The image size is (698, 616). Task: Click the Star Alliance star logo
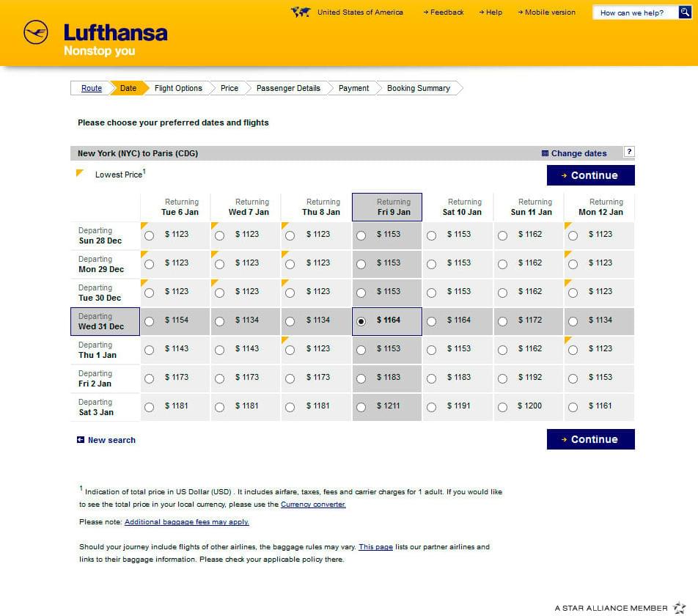(679, 607)
